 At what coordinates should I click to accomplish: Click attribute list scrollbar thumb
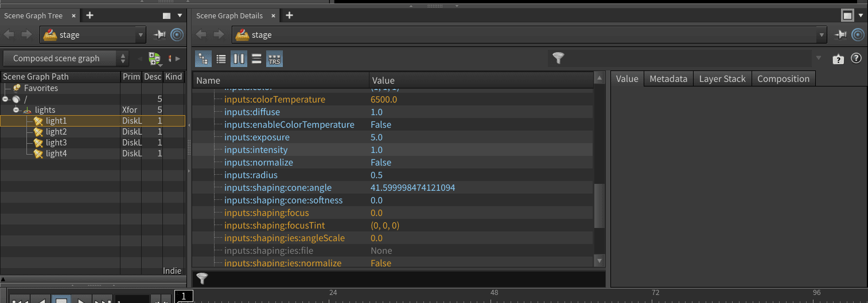(600, 206)
